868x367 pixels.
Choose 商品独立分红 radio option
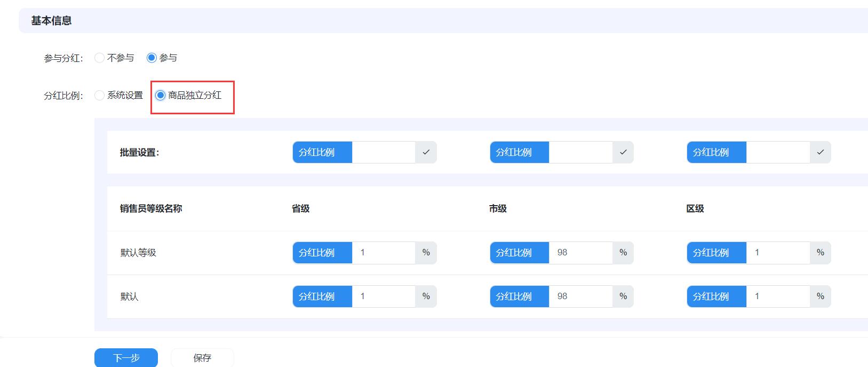[x=161, y=96]
